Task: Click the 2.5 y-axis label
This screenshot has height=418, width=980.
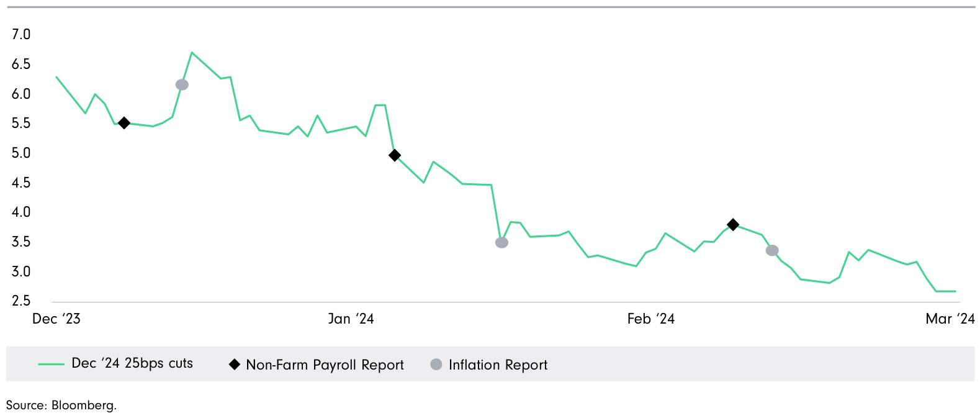Action: coord(21,301)
